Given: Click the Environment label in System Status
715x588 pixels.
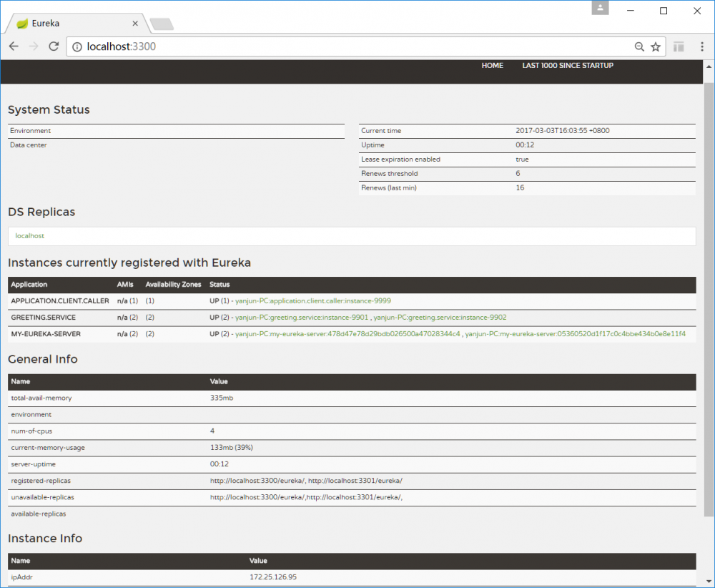Looking at the screenshot, I should click(30, 130).
